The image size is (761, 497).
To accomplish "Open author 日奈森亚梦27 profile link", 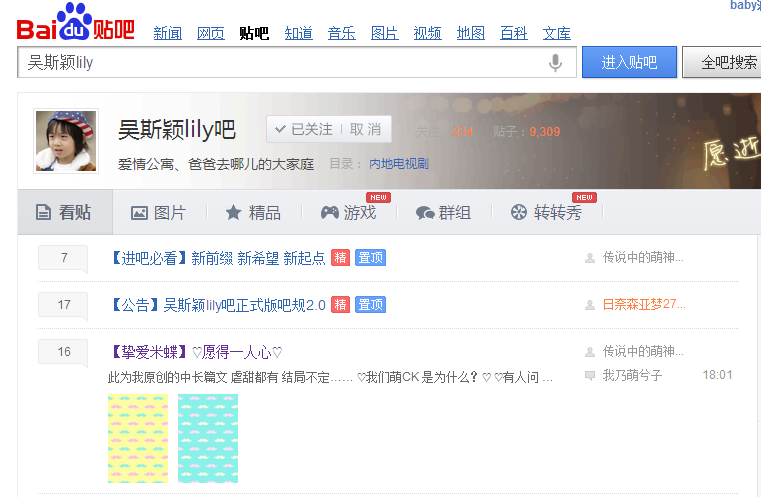I will coord(644,304).
